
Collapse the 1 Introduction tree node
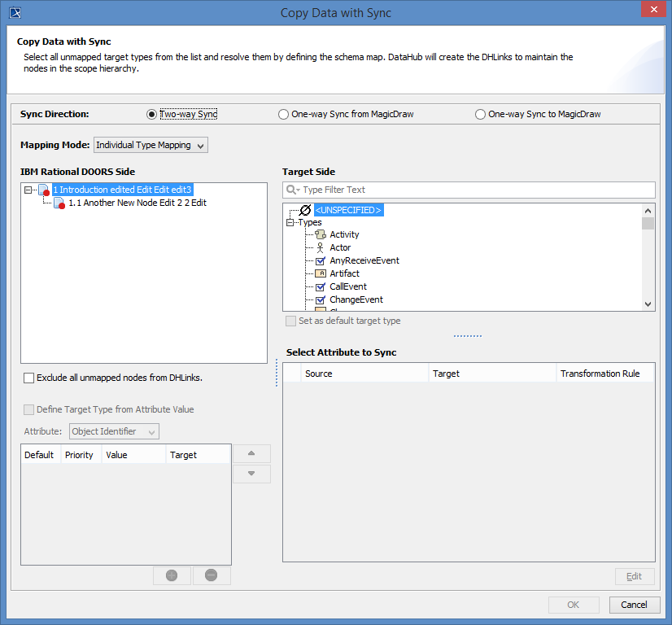[28, 190]
